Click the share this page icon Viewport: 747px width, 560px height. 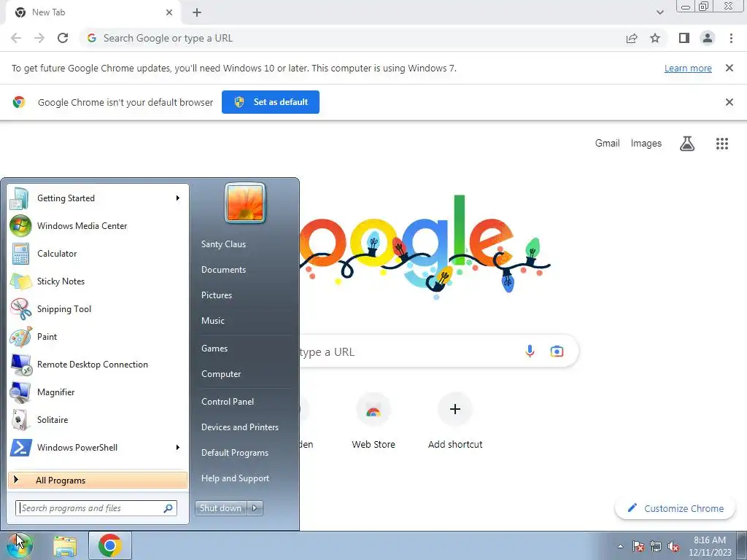pyautogui.click(x=632, y=38)
